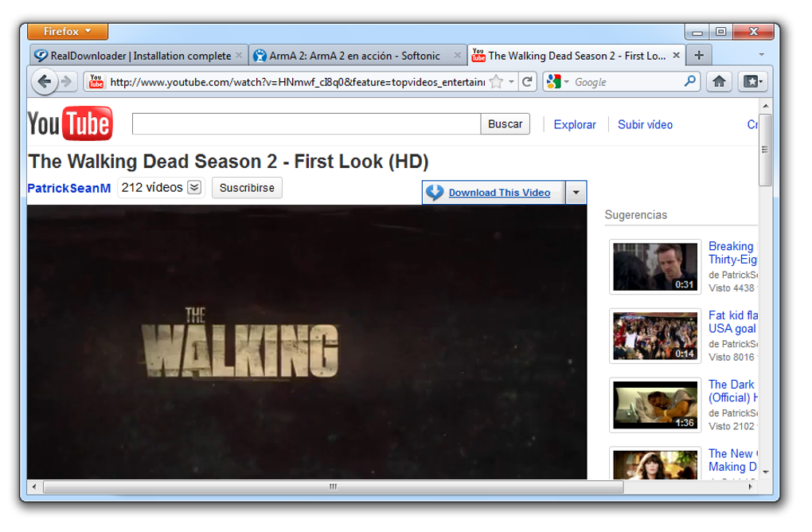Screen dimensions: 812x532
Task: Click the Sugerencias heading
Action: 636,214
